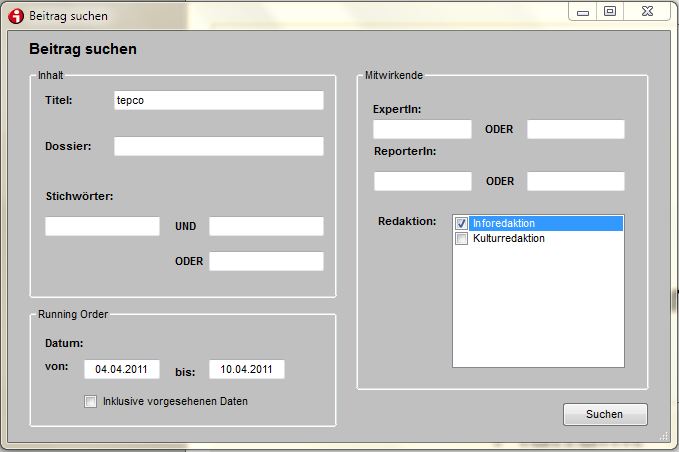The image size is (679, 452).
Task: Click the Stichwörter field after ODER
Action: point(266,262)
